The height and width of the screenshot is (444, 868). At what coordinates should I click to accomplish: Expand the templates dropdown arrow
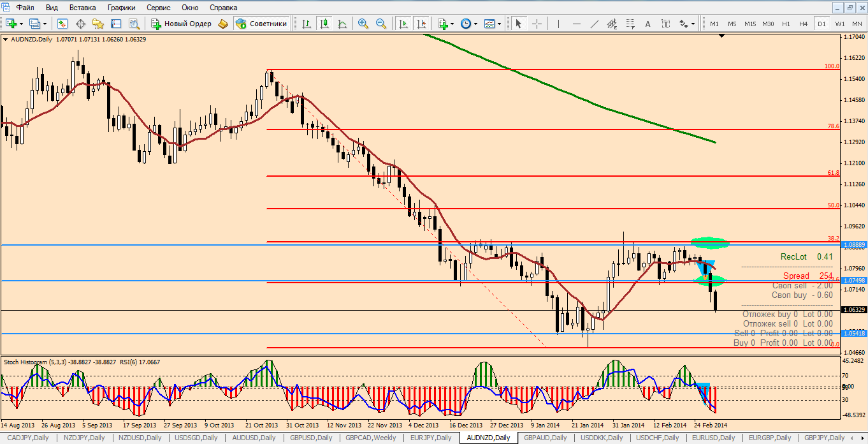click(498, 24)
